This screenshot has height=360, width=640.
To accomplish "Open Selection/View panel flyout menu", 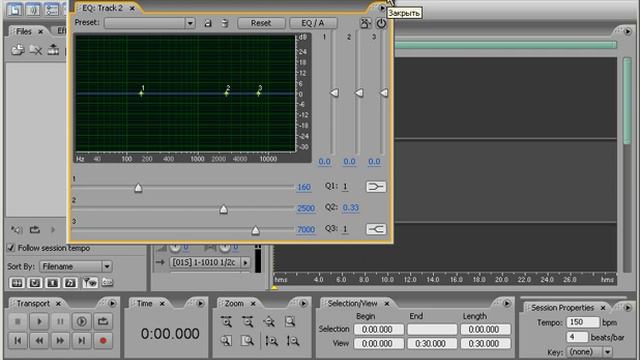I will (507, 303).
